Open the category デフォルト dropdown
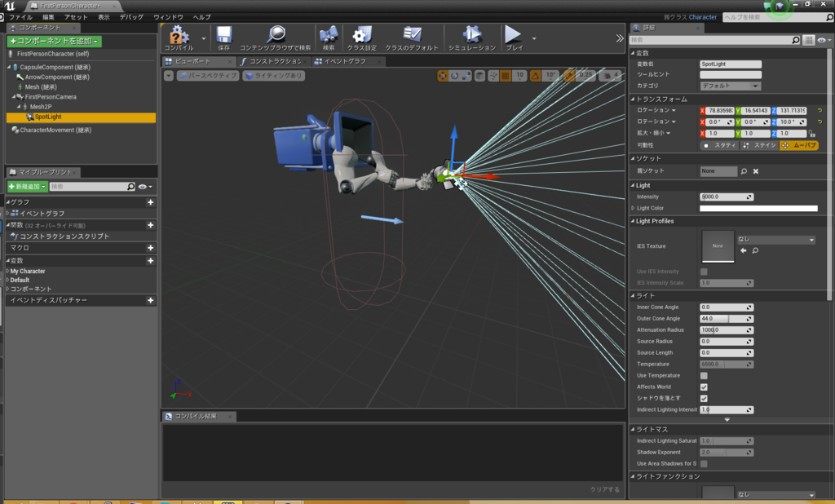The image size is (835, 504). (730, 86)
